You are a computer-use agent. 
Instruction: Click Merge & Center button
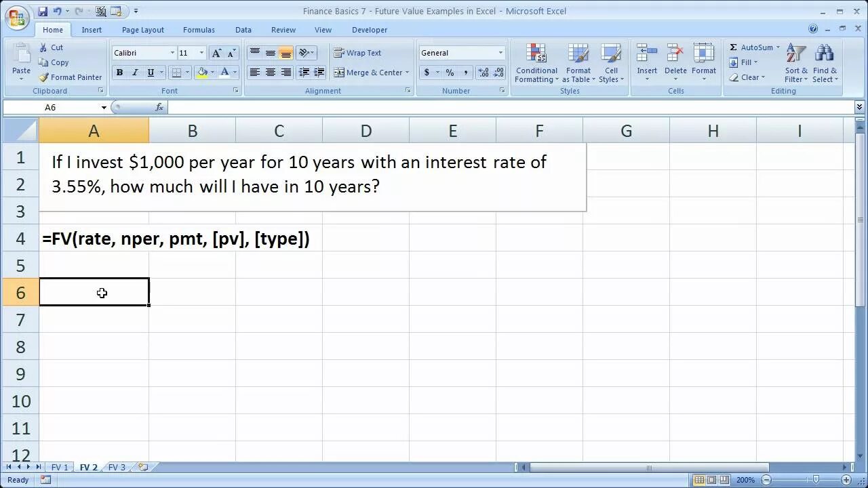368,73
